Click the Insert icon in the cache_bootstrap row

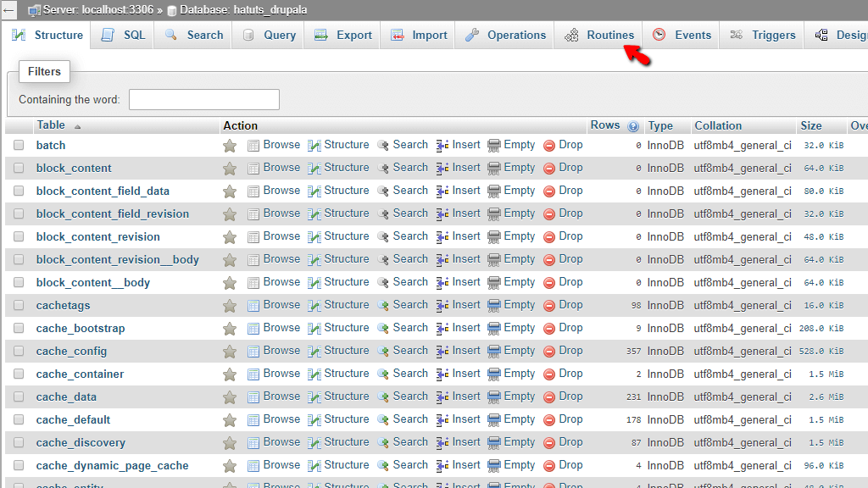click(x=442, y=329)
